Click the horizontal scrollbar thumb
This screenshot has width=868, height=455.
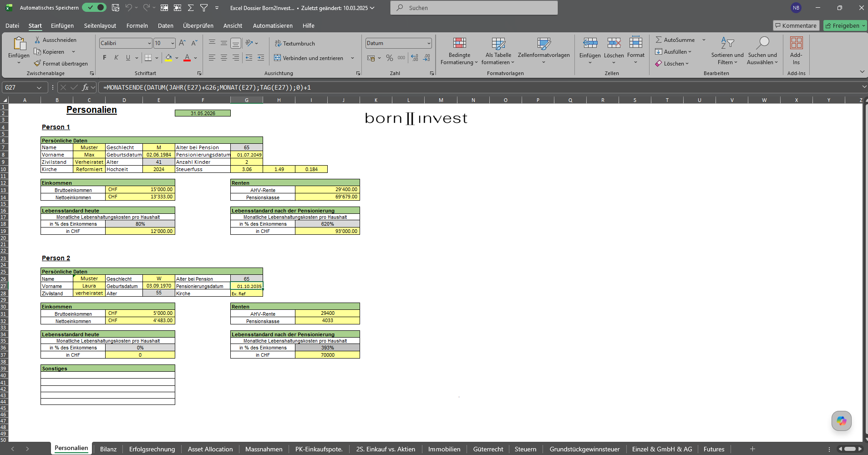850,449
